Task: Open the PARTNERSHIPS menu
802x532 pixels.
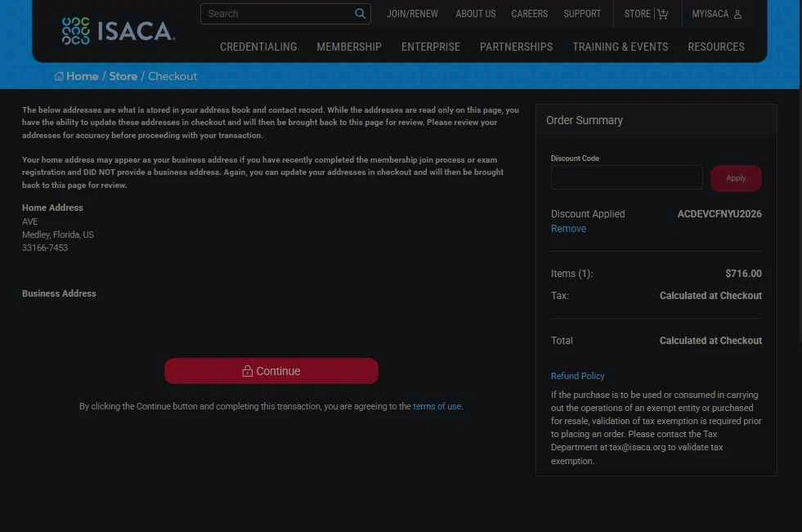Action: 516,47
